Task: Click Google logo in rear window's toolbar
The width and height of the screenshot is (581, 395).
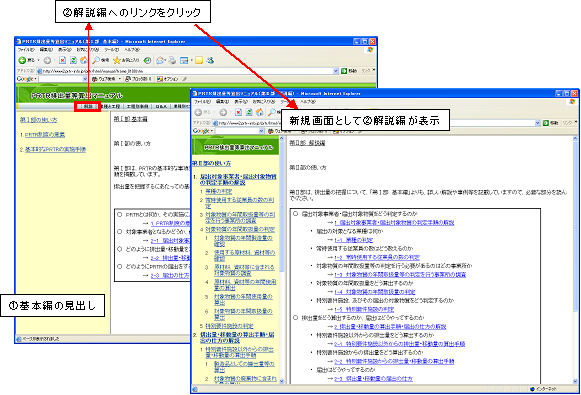Action: point(25,79)
